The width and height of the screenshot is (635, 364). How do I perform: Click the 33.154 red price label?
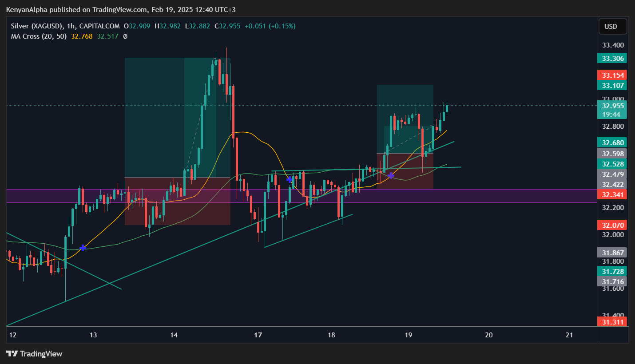pos(612,75)
